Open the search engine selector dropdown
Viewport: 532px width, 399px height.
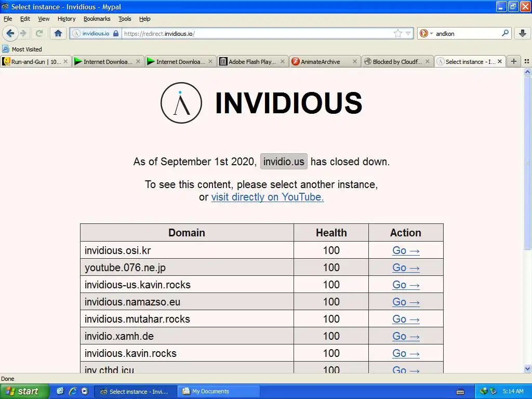[426, 34]
